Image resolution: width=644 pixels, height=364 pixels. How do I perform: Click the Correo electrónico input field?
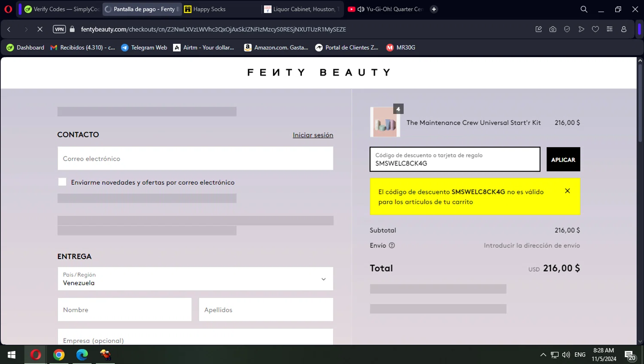(195, 159)
